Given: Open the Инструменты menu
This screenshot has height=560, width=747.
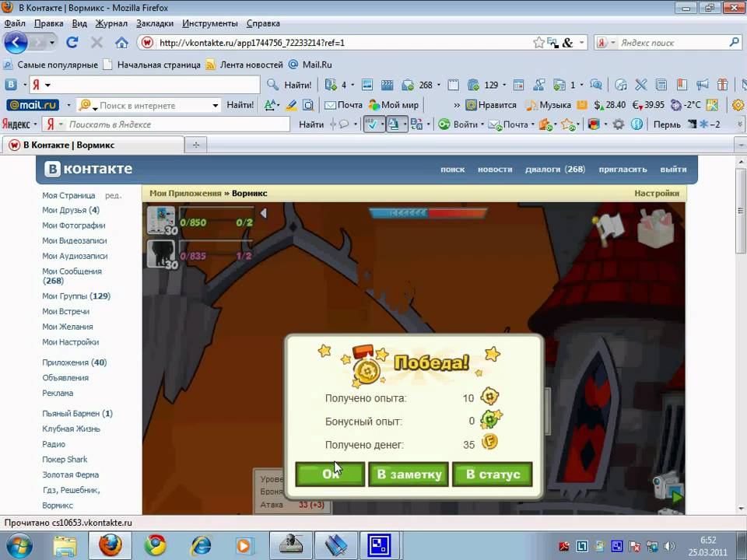Looking at the screenshot, I should tap(209, 23).
